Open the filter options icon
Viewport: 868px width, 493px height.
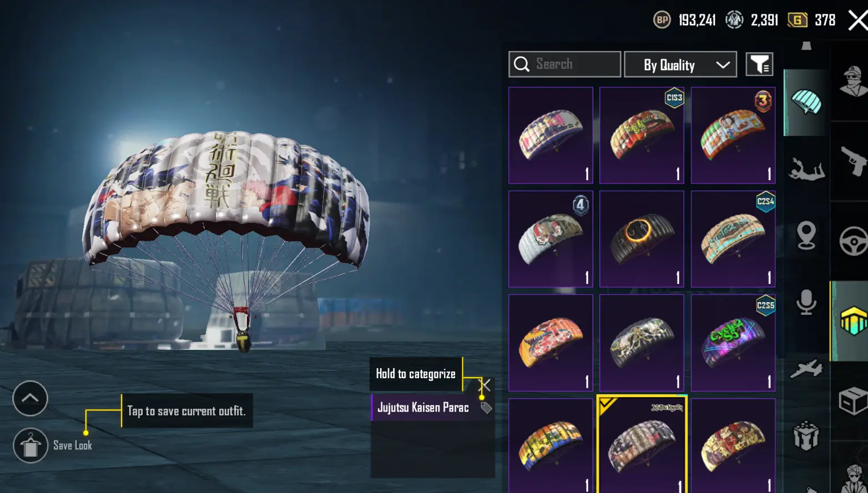point(759,64)
